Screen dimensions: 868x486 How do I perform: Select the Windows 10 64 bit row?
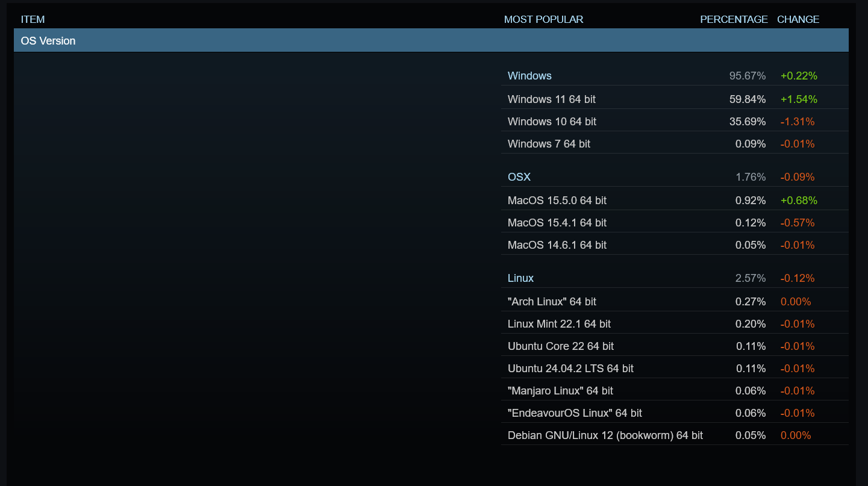(675, 121)
